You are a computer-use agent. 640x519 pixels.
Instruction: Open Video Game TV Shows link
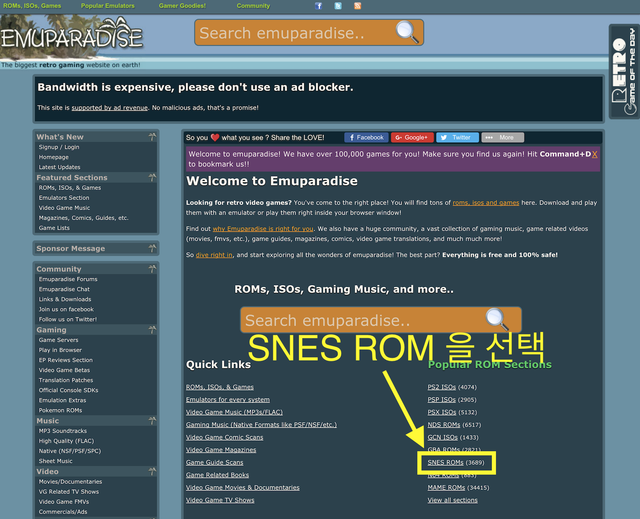(220, 500)
